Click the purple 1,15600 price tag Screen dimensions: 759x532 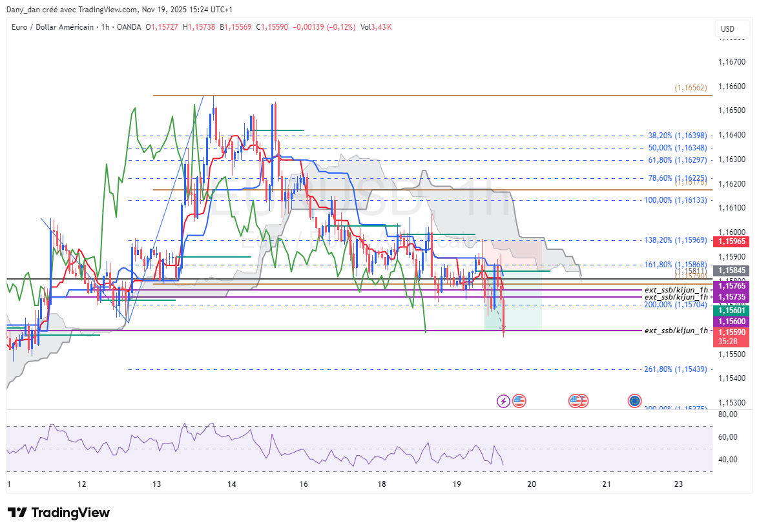731,322
